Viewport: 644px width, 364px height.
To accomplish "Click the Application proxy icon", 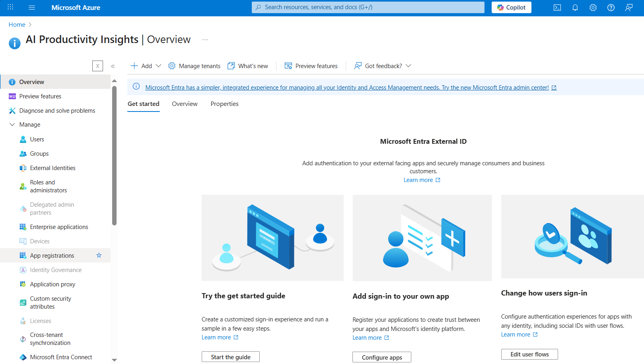I will (x=23, y=284).
